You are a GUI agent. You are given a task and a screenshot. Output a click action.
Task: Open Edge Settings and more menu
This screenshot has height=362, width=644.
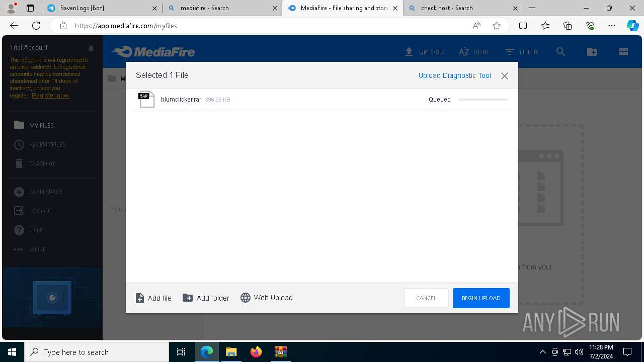pyautogui.click(x=612, y=26)
